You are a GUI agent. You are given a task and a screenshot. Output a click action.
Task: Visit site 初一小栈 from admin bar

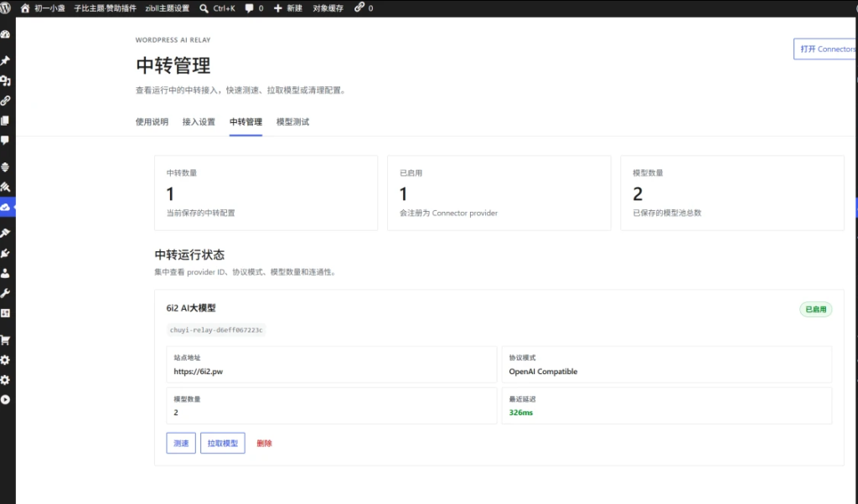tap(42, 8)
